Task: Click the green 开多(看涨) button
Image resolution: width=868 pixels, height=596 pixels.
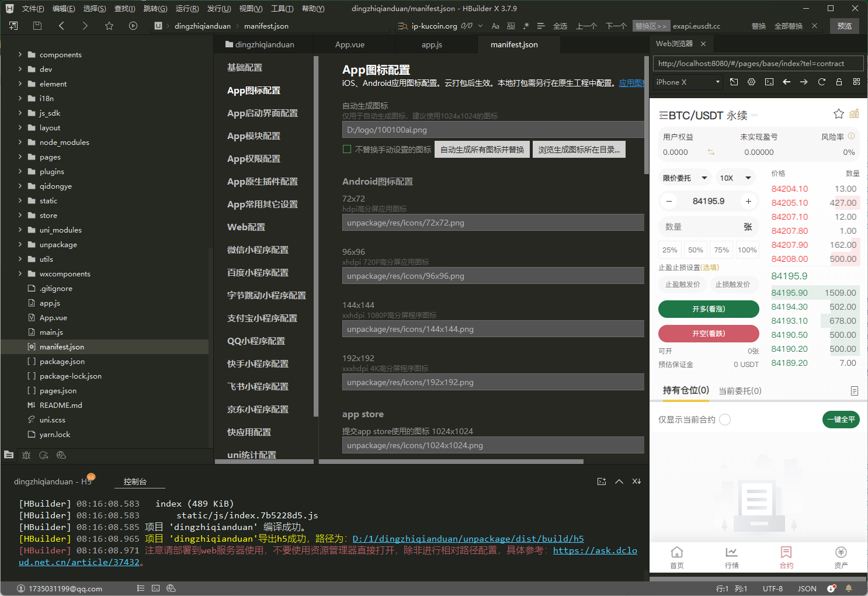Action: pos(709,309)
